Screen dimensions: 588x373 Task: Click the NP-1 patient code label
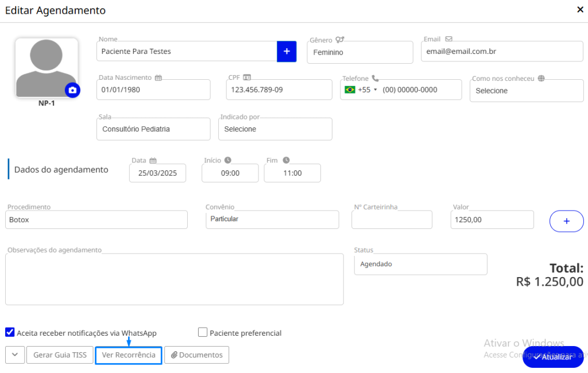[x=47, y=103]
